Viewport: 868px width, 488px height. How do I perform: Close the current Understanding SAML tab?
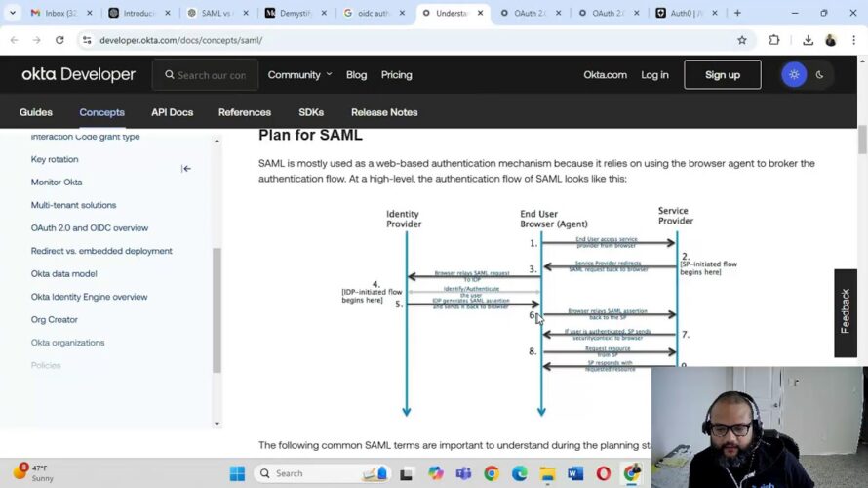click(x=480, y=13)
